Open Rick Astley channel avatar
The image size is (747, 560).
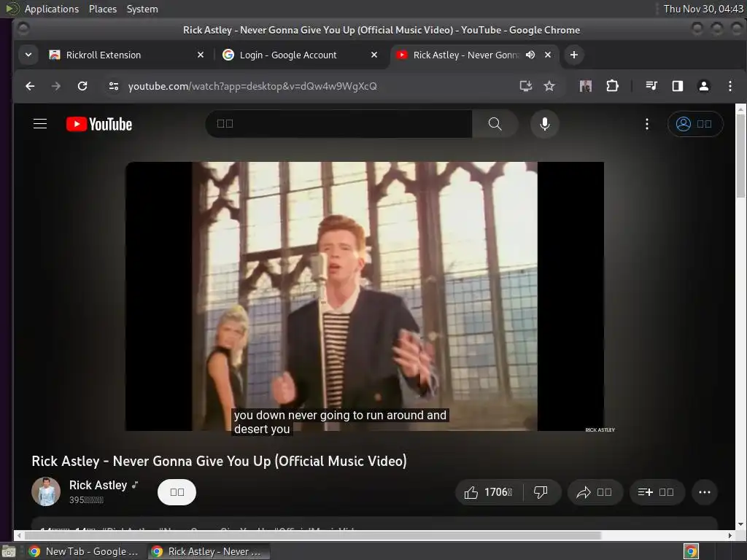pos(46,491)
